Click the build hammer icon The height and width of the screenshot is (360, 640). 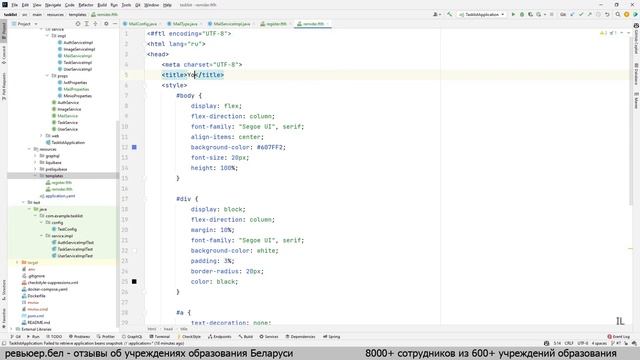pyautogui.click(x=449, y=14)
